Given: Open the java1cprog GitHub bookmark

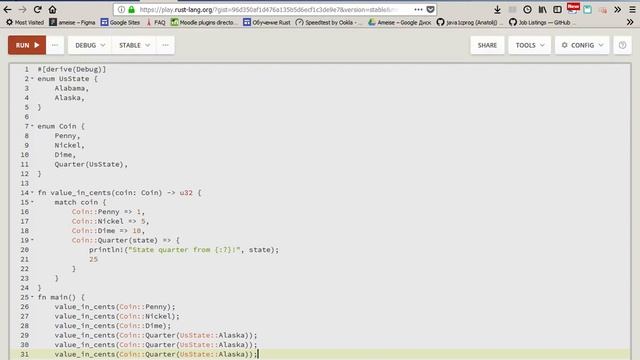Looking at the screenshot, I should click(x=470, y=22).
